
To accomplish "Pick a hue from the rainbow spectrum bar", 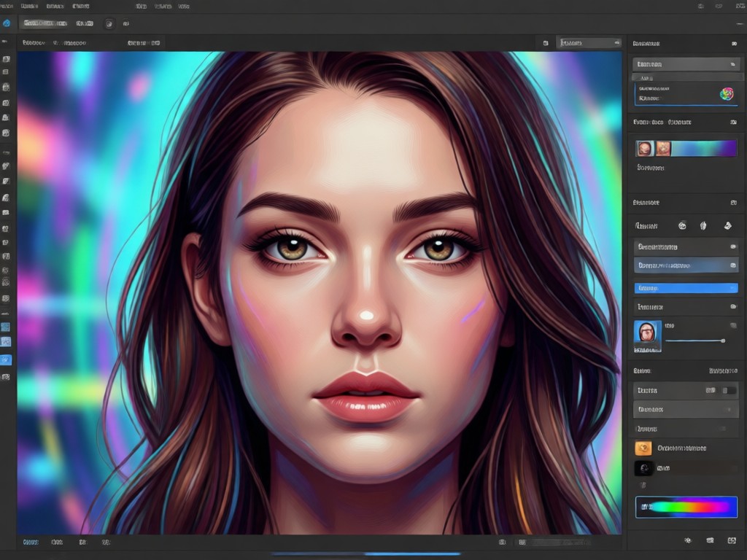I will pos(686,507).
